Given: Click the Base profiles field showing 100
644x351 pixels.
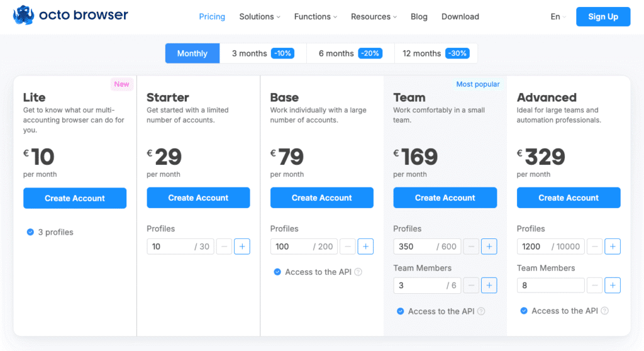Looking at the screenshot, I should point(304,247).
